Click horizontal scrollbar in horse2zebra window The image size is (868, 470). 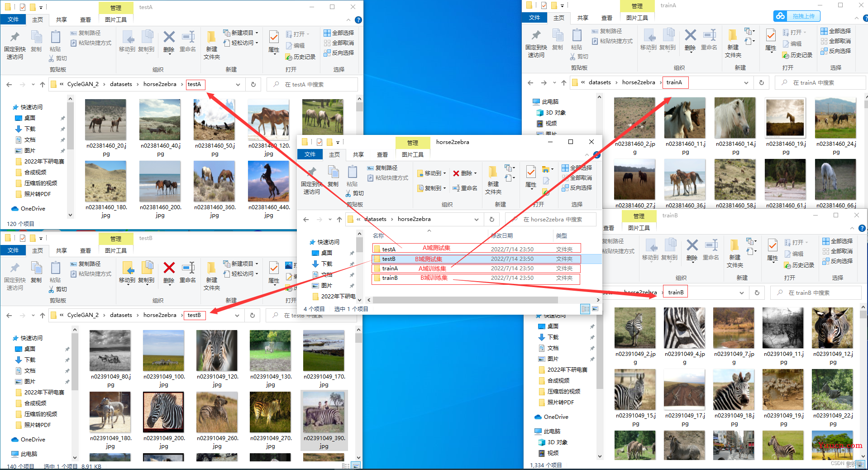(465, 300)
